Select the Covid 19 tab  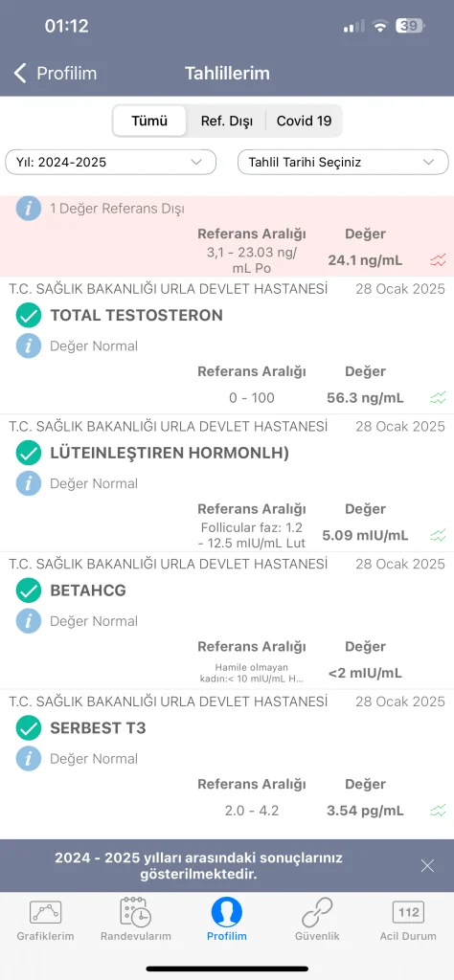[304, 121]
